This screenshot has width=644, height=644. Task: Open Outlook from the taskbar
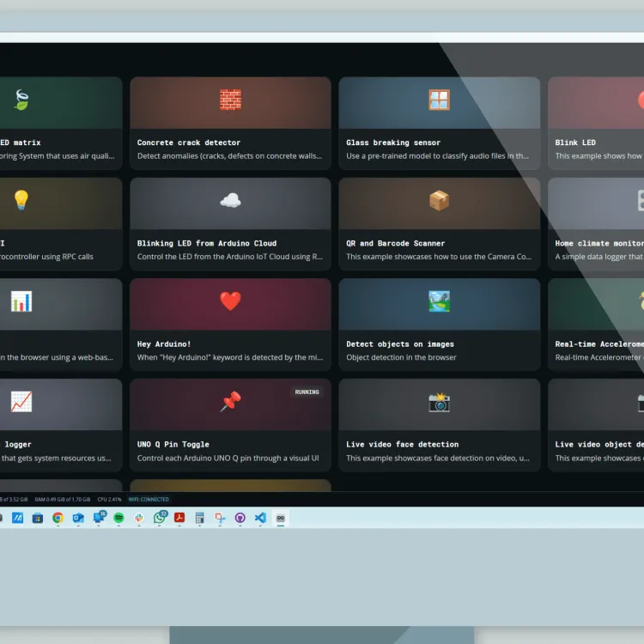78,518
